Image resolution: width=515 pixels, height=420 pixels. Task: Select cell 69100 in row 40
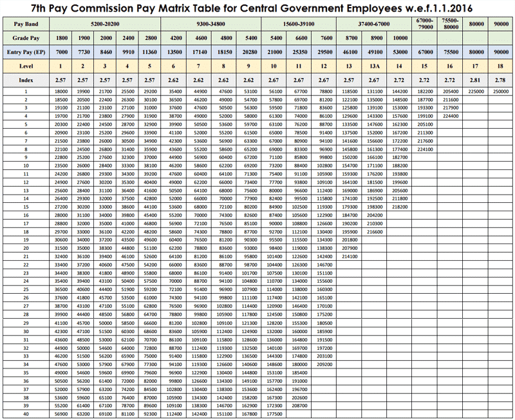click(106, 414)
